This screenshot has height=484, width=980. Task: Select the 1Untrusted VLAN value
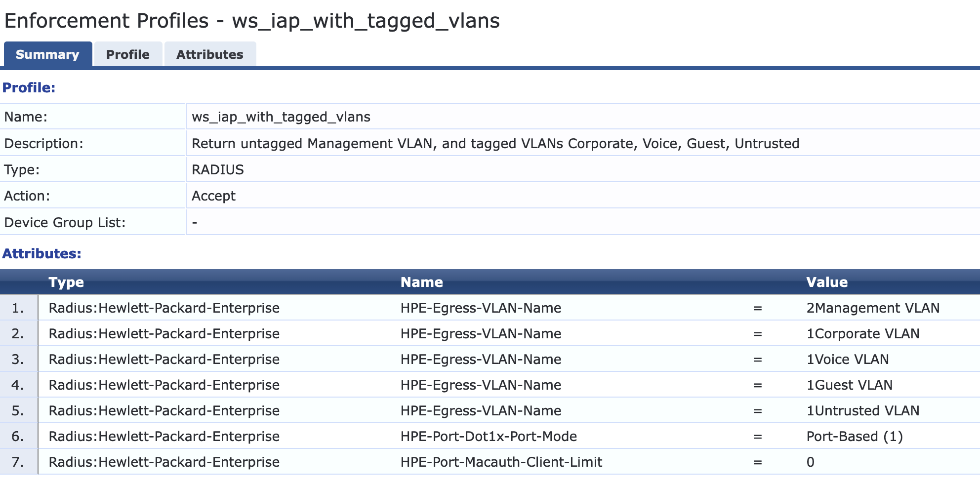click(862, 411)
